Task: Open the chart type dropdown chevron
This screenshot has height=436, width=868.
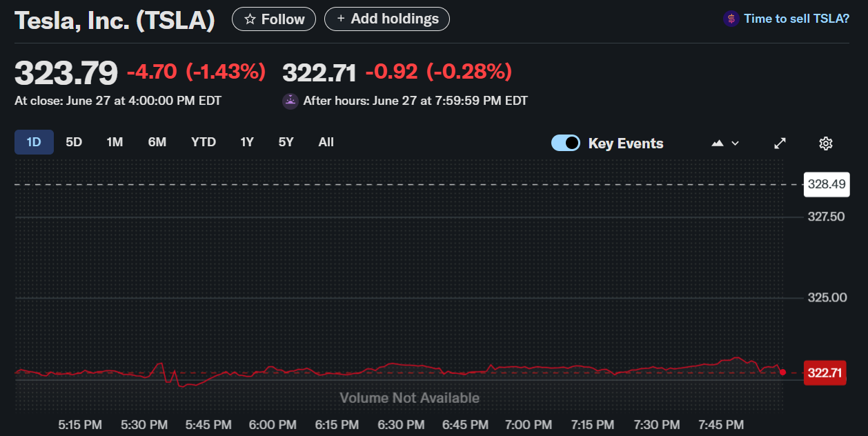Action: click(735, 143)
